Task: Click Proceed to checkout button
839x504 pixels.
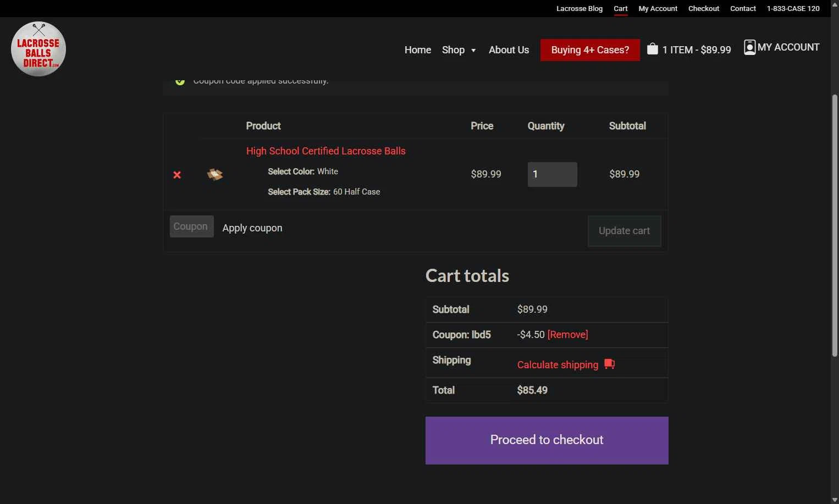Action: click(x=547, y=440)
